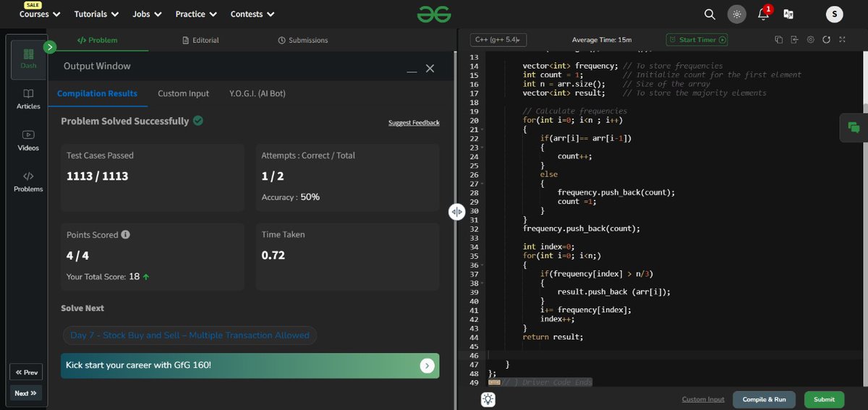The height and width of the screenshot is (410, 868).
Task: Expand the Contests dropdown menu
Action: [252, 14]
